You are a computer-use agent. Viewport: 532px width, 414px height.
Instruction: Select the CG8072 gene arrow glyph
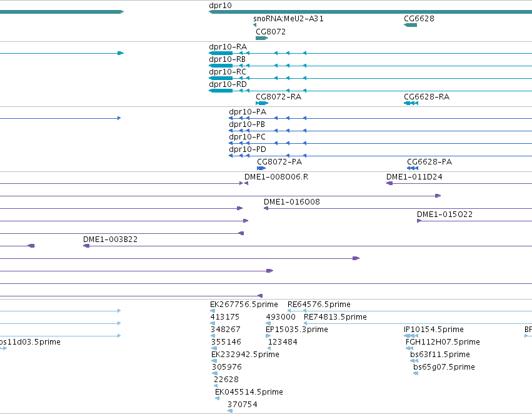pos(262,38)
